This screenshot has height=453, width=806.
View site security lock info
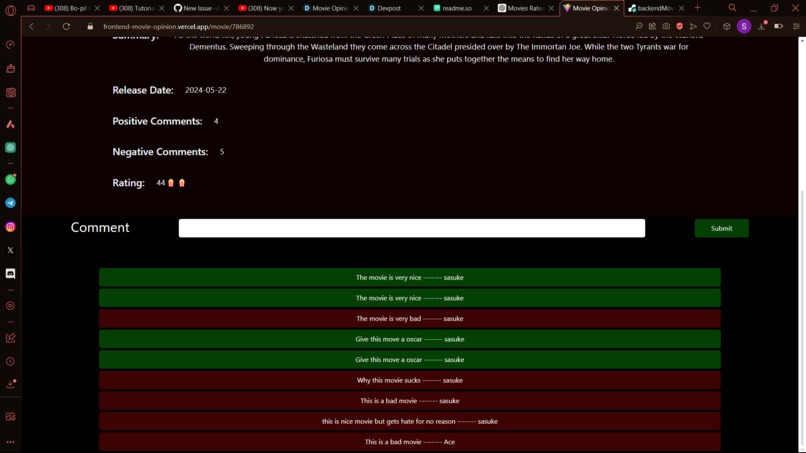(90, 26)
